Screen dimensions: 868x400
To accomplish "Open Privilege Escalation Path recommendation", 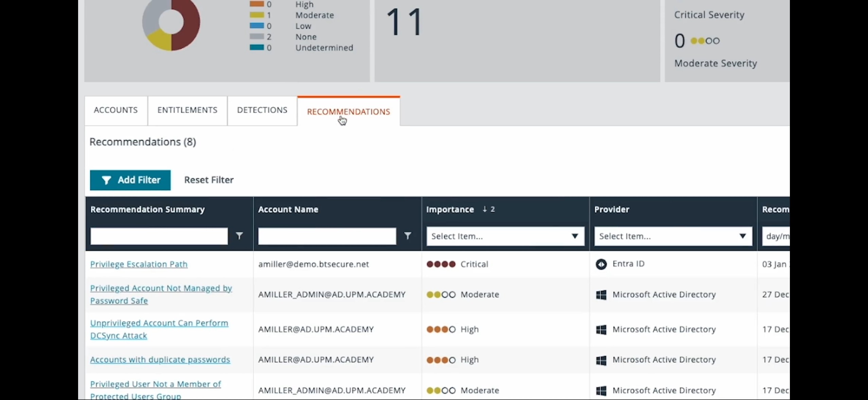I will point(139,264).
